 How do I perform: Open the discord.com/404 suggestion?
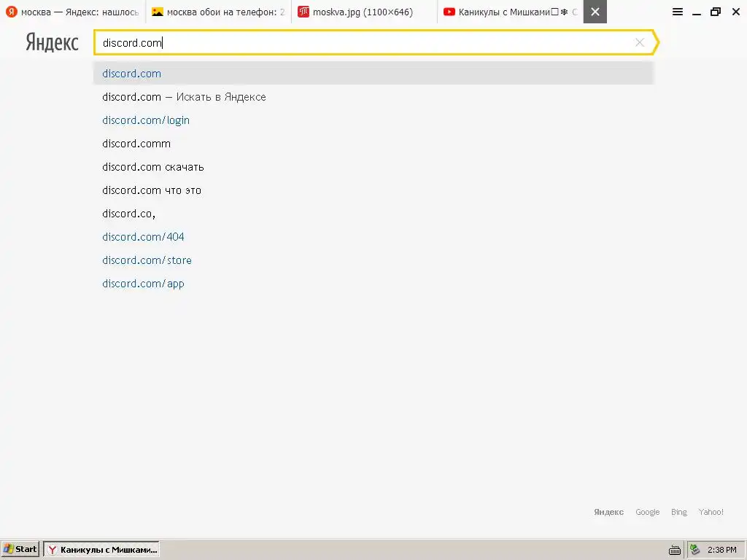click(x=373, y=237)
